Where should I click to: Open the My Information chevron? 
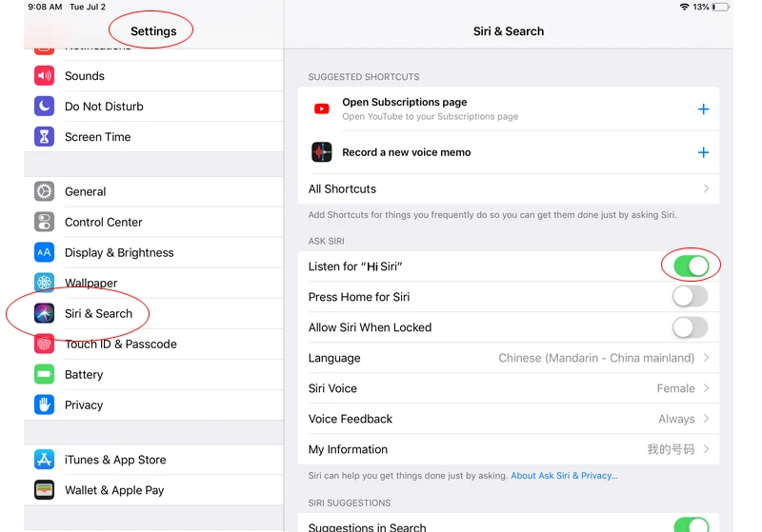(706, 449)
